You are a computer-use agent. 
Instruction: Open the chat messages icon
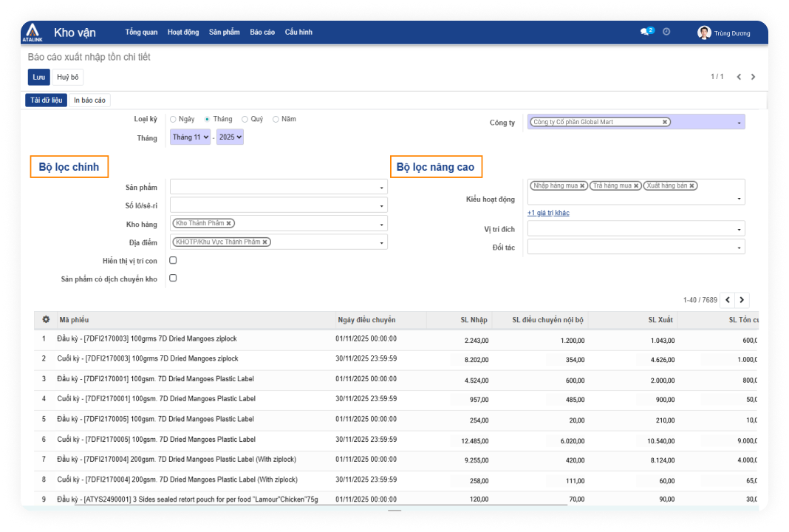[x=646, y=32]
